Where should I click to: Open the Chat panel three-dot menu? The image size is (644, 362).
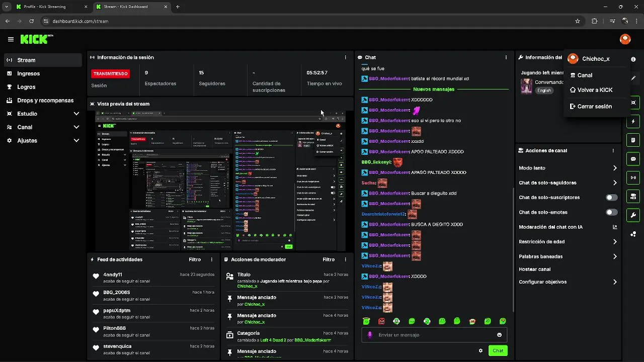[506, 57]
